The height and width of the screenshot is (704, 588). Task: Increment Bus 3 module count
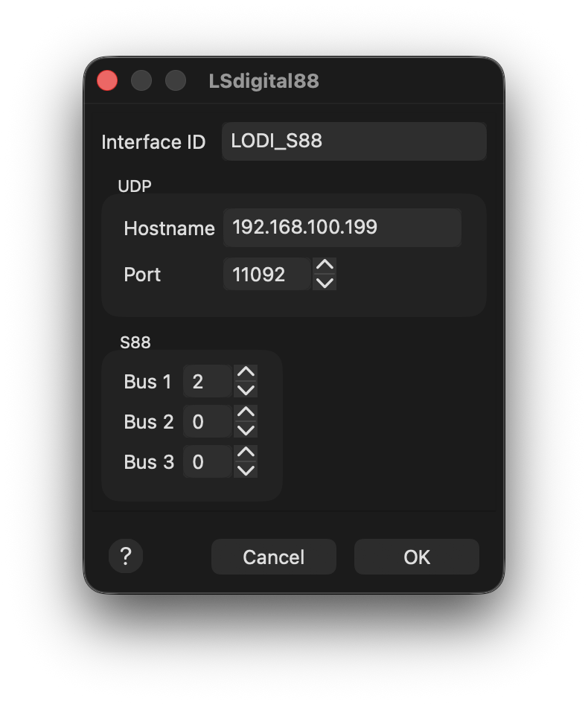point(246,453)
